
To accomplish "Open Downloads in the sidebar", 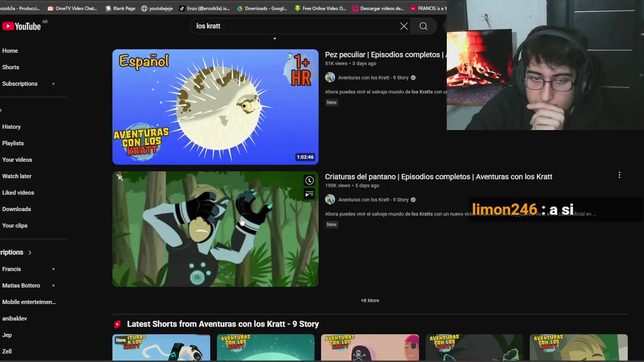I will click(17, 209).
